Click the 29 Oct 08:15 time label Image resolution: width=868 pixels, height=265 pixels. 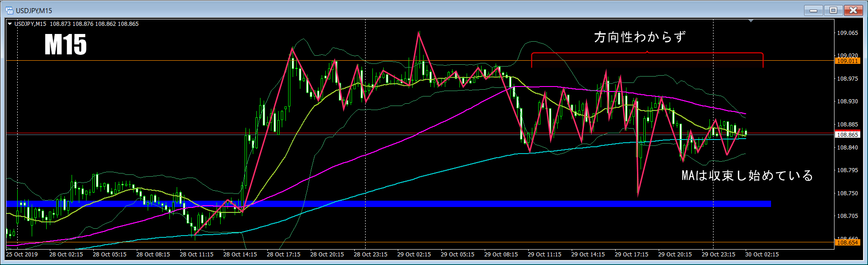[501, 255]
